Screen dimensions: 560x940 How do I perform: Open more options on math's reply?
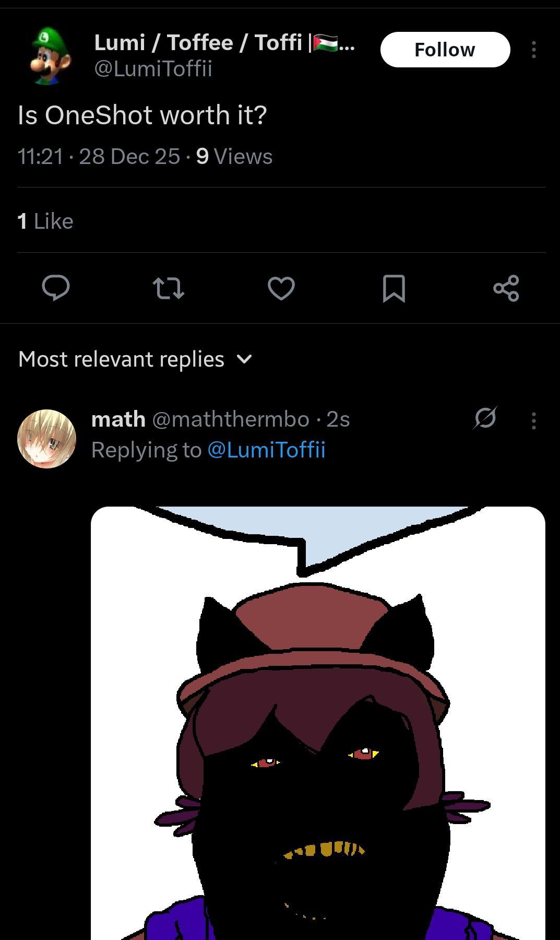click(533, 420)
